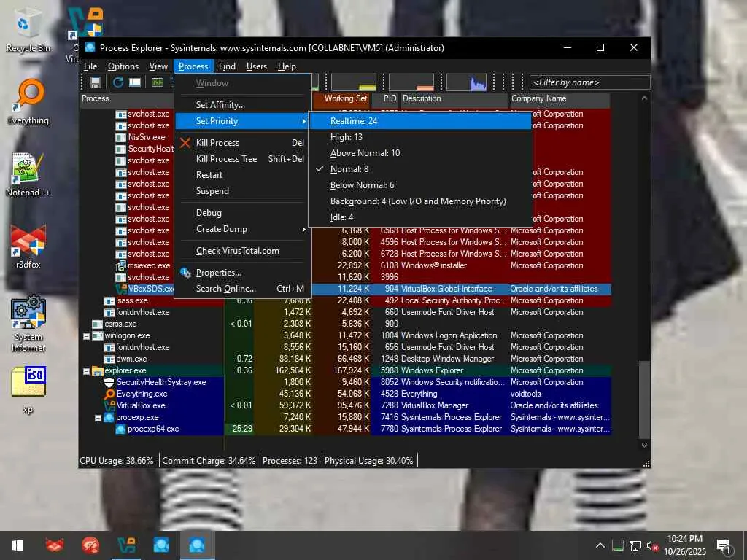Open the Find menu
This screenshot has height=560, width=747.
227,66
